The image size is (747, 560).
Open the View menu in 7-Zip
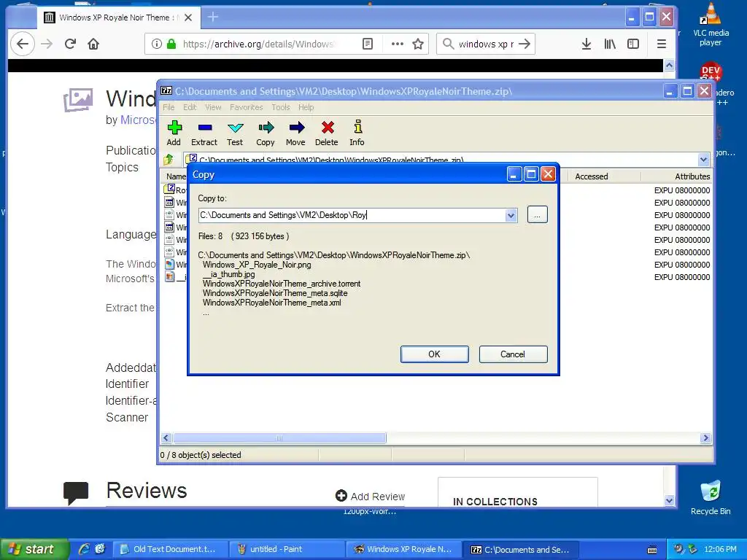point(213,107)
